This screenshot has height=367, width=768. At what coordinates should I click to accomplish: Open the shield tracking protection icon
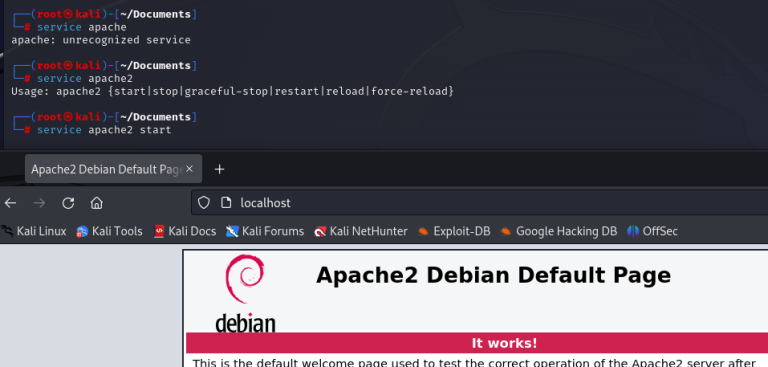204,203
